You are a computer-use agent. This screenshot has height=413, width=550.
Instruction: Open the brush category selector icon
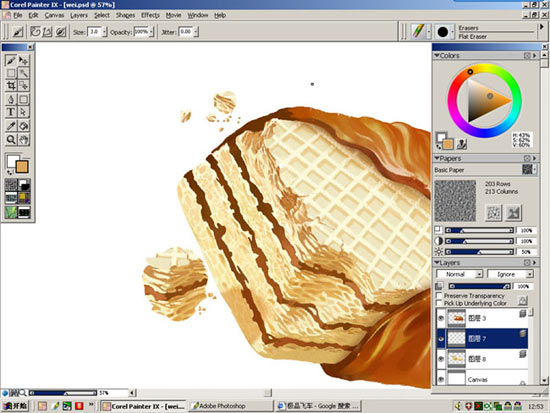pos(418,32)
